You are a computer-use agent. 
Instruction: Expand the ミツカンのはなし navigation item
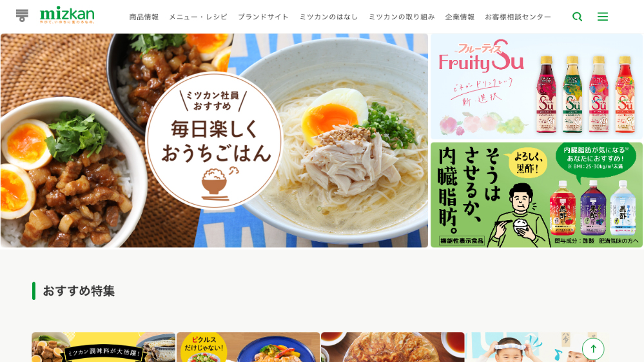[x=329, y=17]
